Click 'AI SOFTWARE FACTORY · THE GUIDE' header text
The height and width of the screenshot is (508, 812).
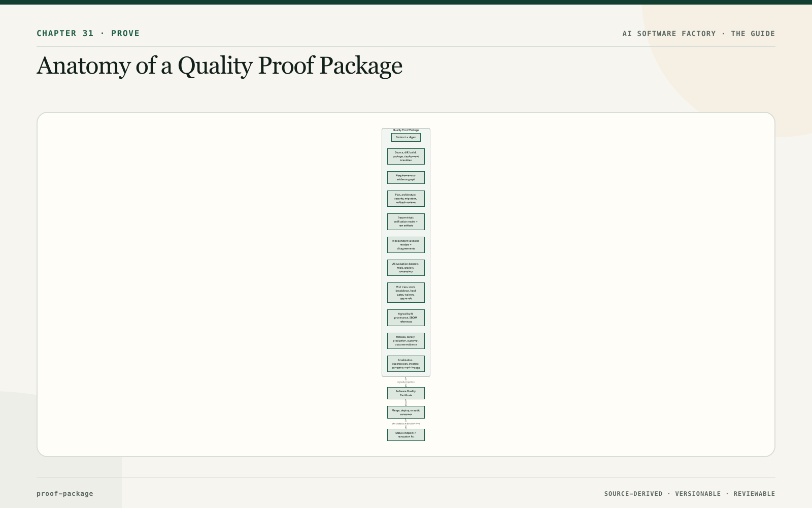tap(698, 34)
